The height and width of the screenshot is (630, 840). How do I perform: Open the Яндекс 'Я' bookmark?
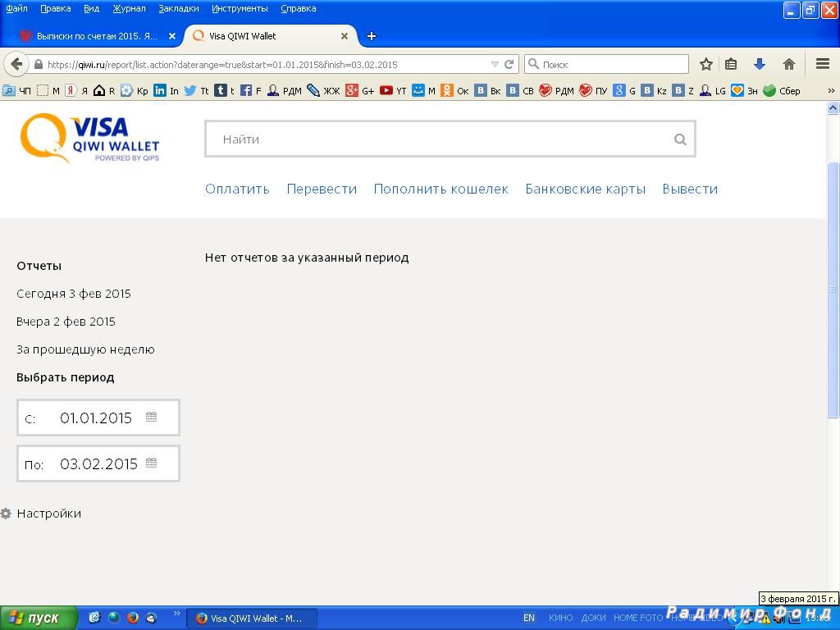[x=76, y=90]
